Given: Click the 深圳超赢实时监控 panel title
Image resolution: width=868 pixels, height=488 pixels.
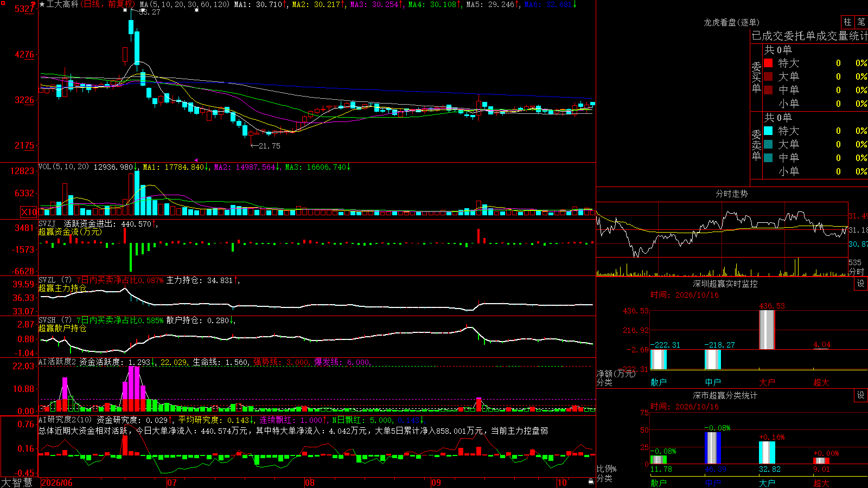Looking at the screenshot, I should pyautogui.click(x=725, y=284).
